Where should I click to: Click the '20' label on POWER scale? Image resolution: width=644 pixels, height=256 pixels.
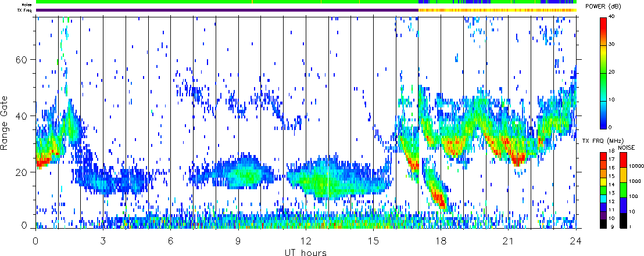(611, 72)
